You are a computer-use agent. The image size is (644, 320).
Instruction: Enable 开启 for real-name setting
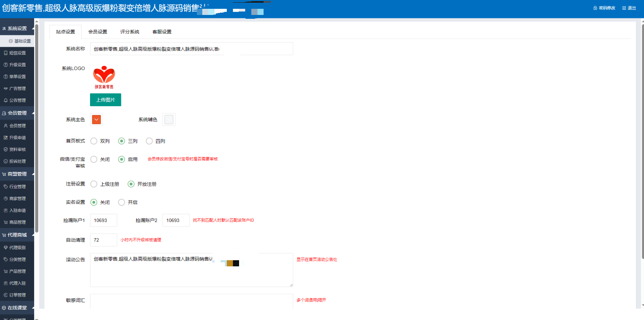121,202
